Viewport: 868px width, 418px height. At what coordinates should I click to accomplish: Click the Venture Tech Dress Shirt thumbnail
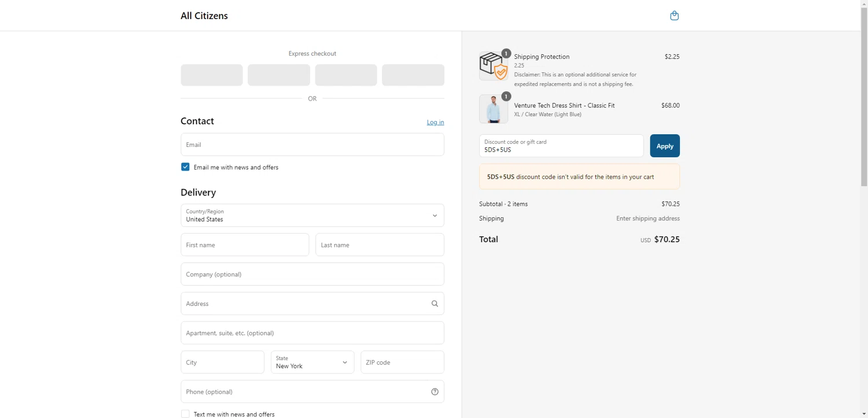(x=494, y=109)
